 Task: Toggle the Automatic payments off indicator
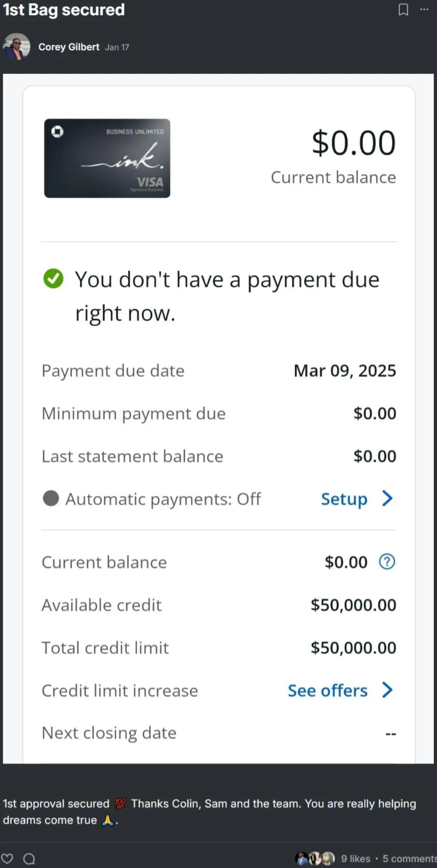pos(51,499)
